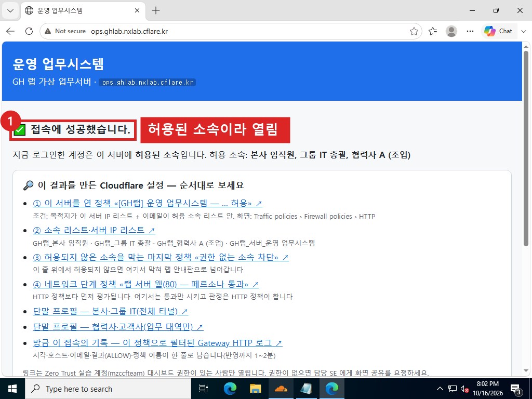Expand the Chat dropdown arrow
532x399 pixels.
[524, 31]
